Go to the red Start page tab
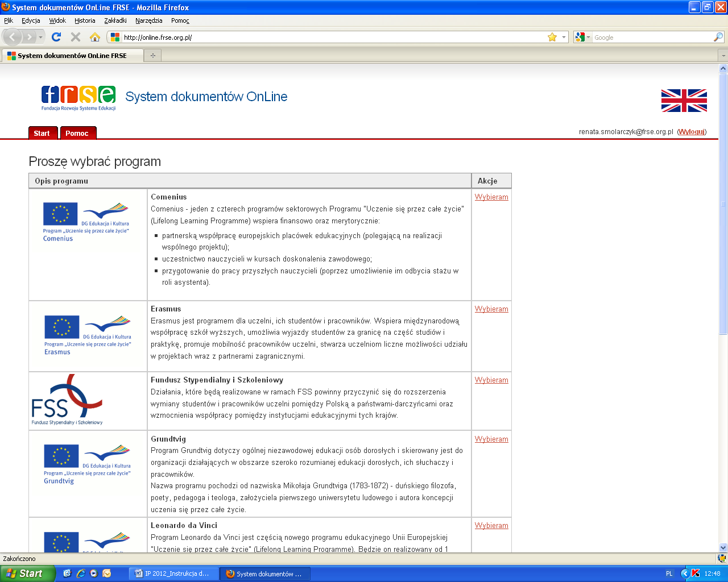Screen dimensions: 728x582 [43, 133]
